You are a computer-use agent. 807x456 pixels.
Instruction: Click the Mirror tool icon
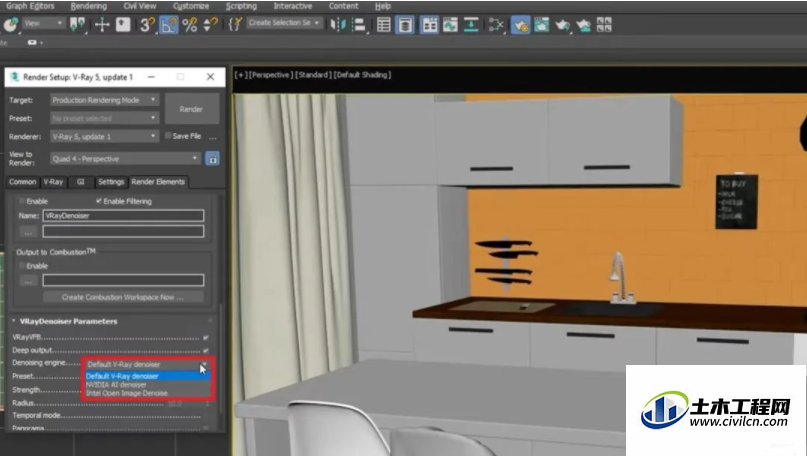338,24
